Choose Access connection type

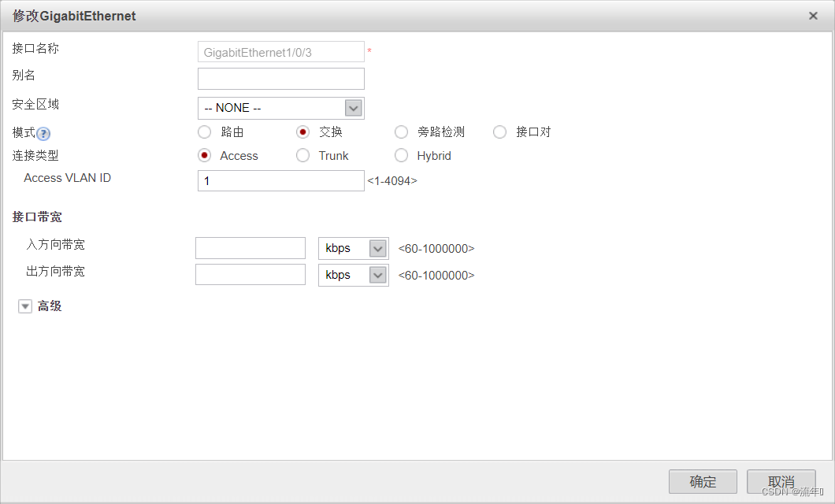coord(205,155)
